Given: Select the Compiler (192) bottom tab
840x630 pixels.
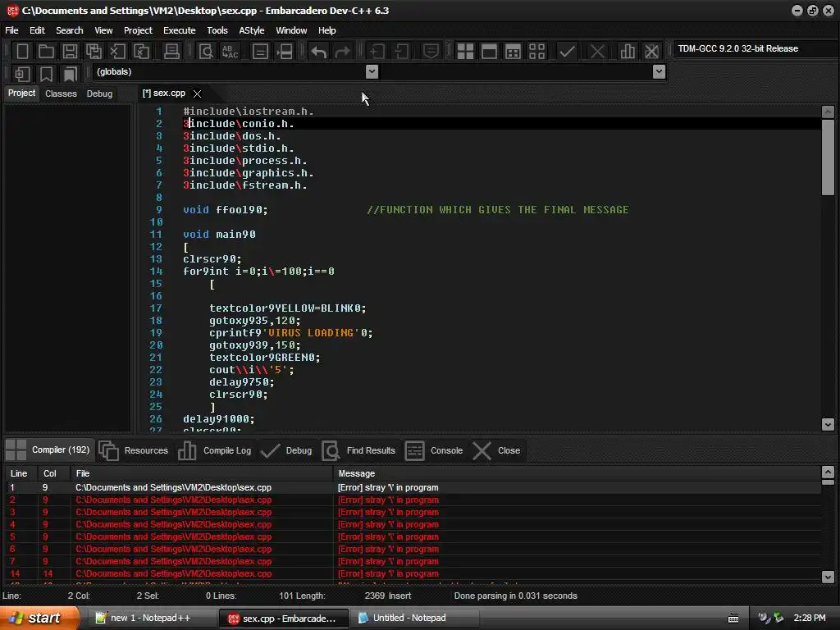Looking at the screenshot, I should [48, 450].
